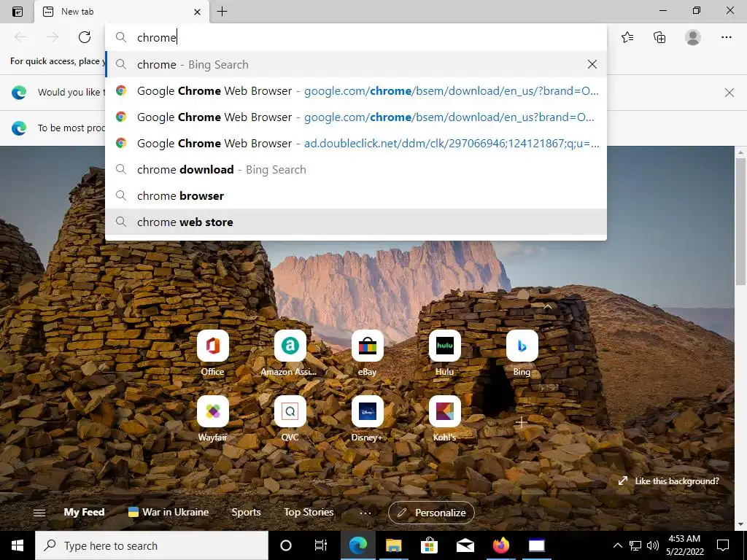Select chrome browser suggestion
This screenshot has width=747, height=560.
[356, 195]
